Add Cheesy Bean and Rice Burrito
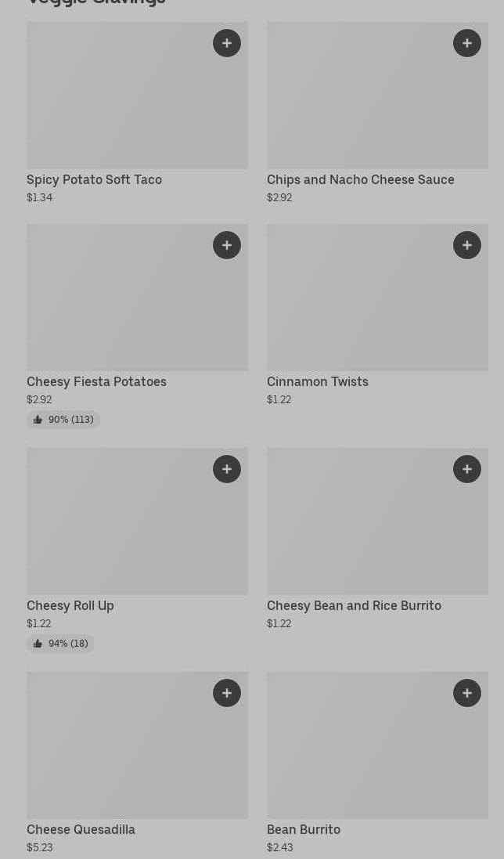Screen dimensions: 504x859 467,469
